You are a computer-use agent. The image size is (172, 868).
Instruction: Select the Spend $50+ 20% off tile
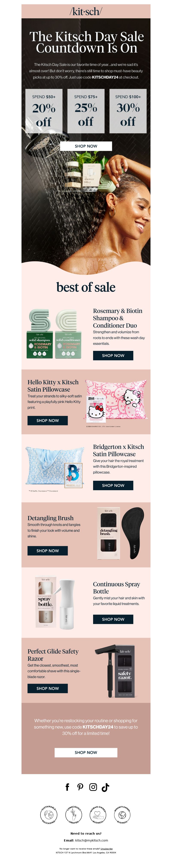[x=44, y=111]
